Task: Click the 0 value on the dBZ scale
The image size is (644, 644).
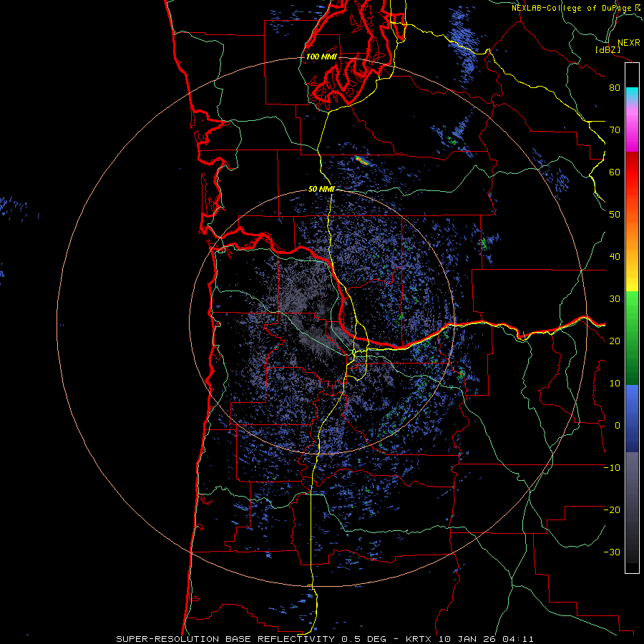Action: 618,426
